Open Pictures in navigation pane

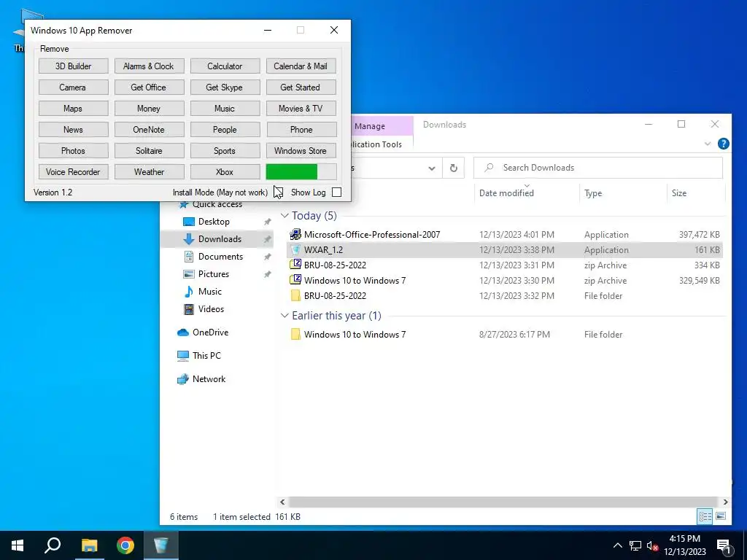click(214, 274)
